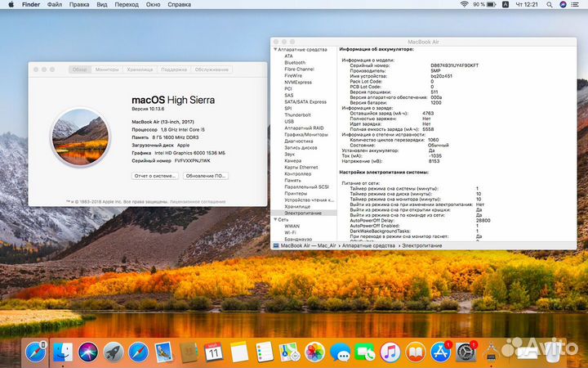
Task: Select Электропитание in hardware list
Action: pyautogui.click(x=303, y=213)
